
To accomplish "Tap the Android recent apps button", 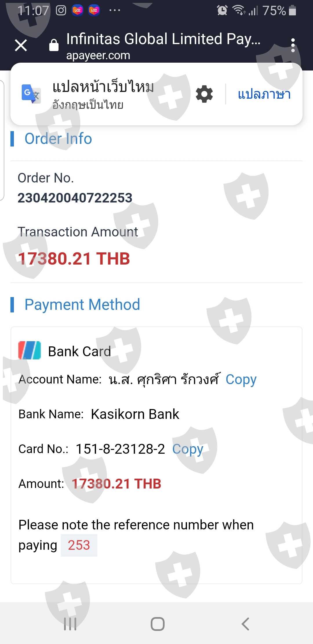I will 70,624.
